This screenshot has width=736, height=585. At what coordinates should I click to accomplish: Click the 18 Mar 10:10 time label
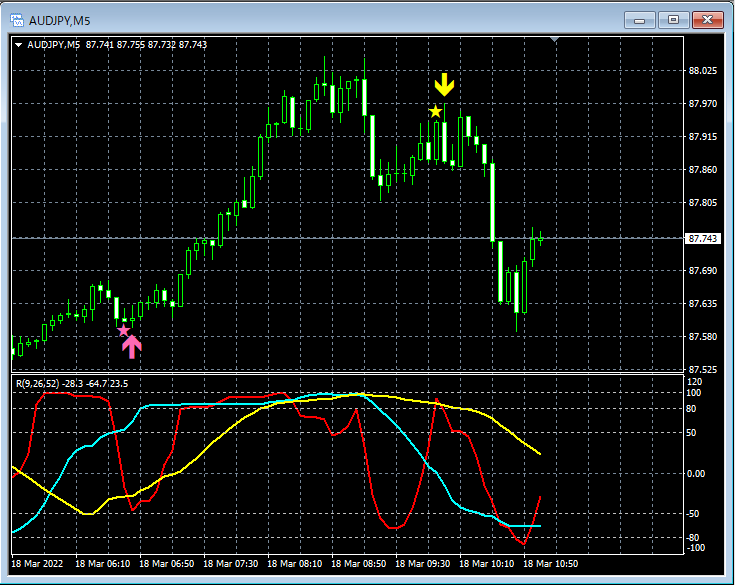point(486,563)
